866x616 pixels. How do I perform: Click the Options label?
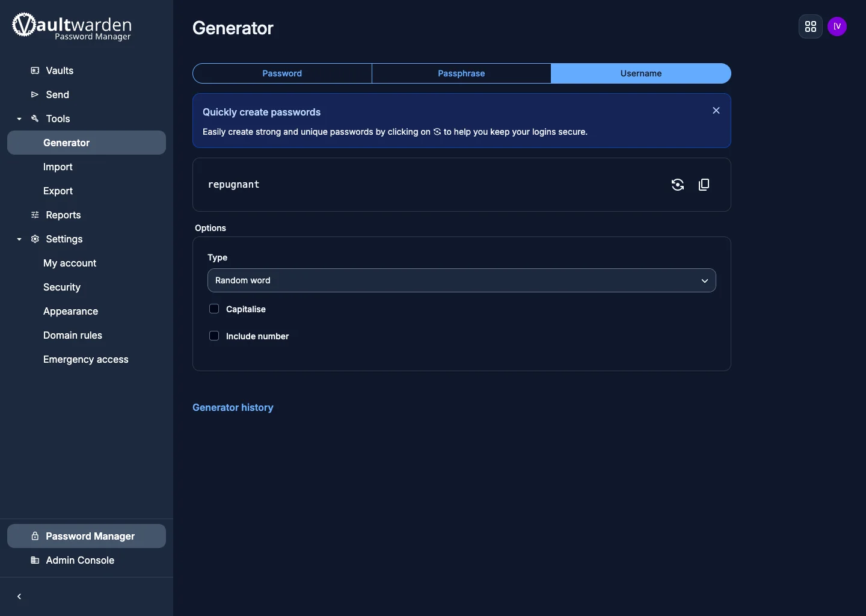pos(210,228)
